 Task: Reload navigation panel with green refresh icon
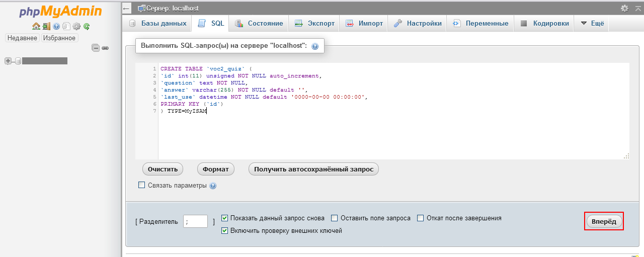(x=87, y=26)
